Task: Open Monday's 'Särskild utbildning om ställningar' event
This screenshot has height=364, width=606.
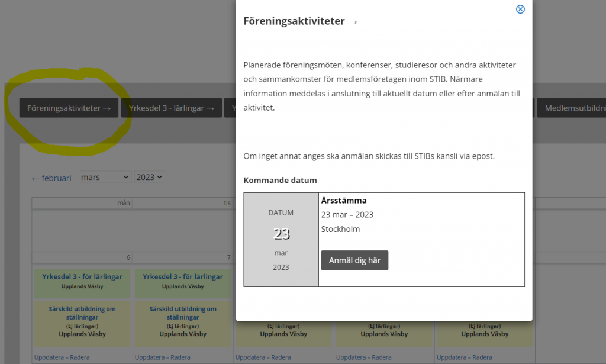Action: [x=82, y=313]
